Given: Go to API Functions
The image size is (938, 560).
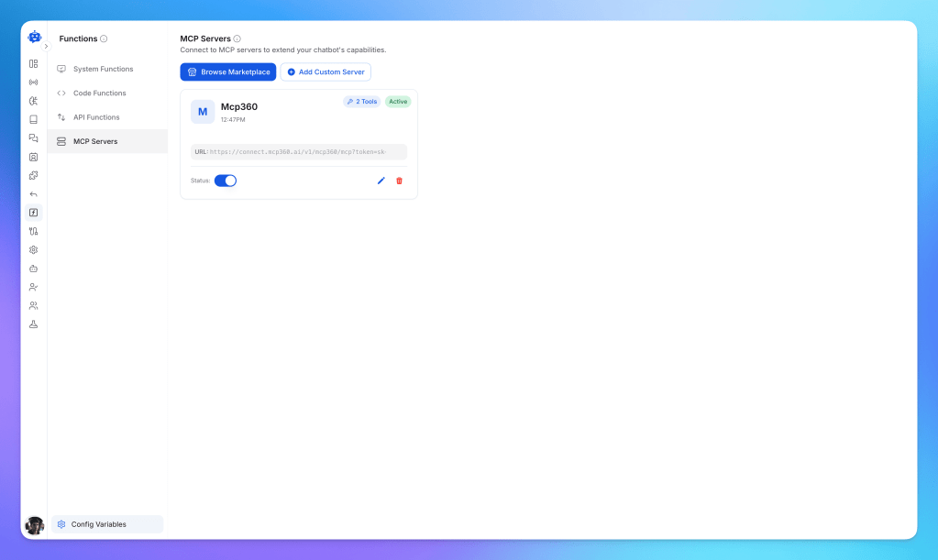Looking at the screenshot, I should click(x=96, y=117).
